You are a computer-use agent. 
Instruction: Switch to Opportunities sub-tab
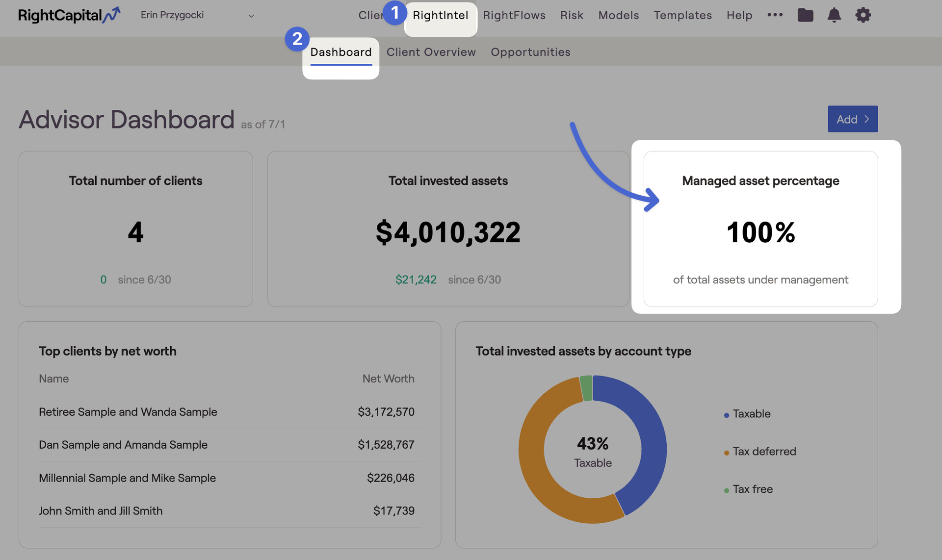click(x=530, y=52)
